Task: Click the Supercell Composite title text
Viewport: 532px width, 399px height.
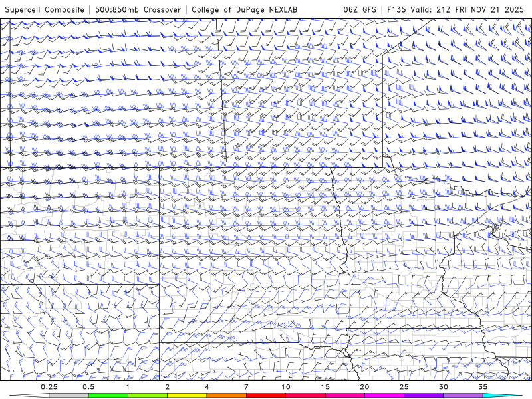Action: click(45, 9)
